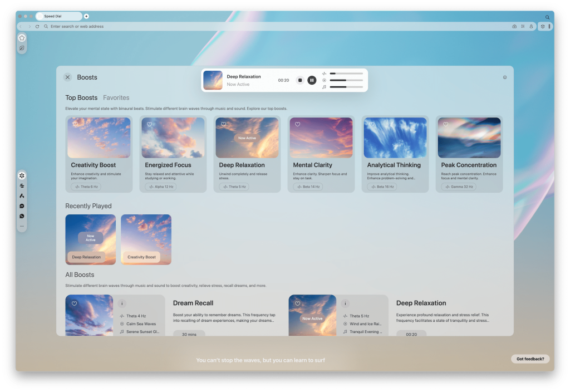This screenshot has height=392, width=570.
Task: Select the Top Boosts tab
Action: coord(81,98)
